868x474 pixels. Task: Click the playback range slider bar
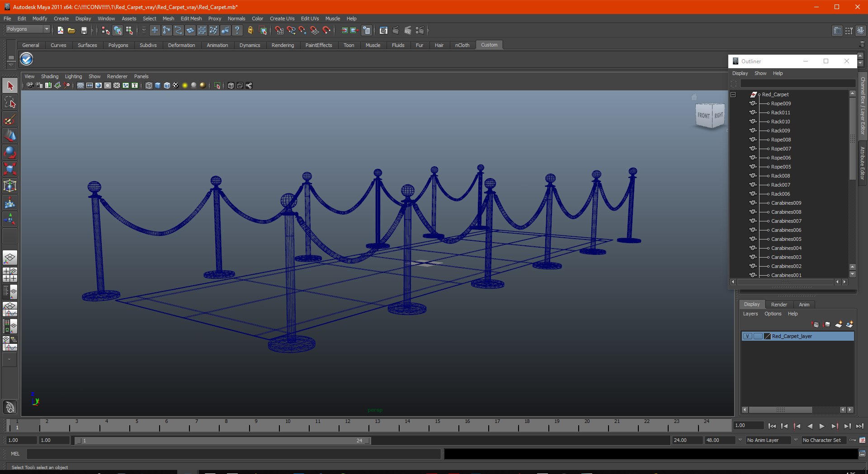point(223,441)
